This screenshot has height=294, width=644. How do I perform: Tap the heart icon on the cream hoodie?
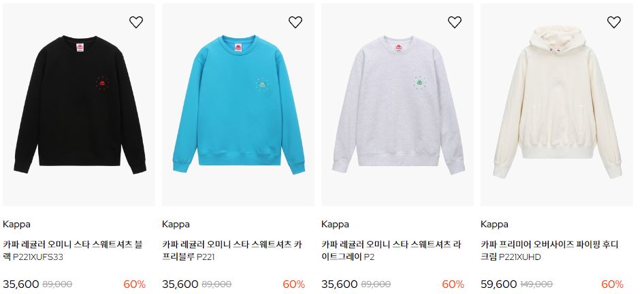click(x=614, y=22)
